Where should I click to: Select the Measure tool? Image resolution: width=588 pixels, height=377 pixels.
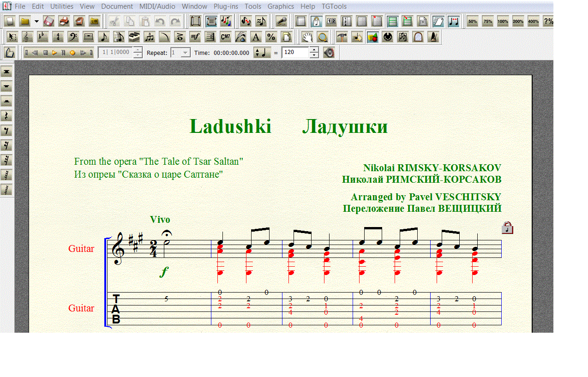tap(89, 37)
